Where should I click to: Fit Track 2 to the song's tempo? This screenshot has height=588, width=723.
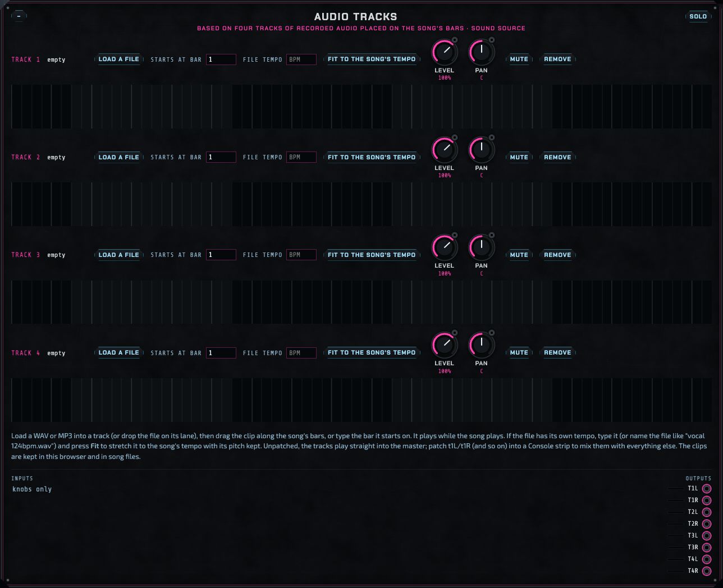(372, 157)
